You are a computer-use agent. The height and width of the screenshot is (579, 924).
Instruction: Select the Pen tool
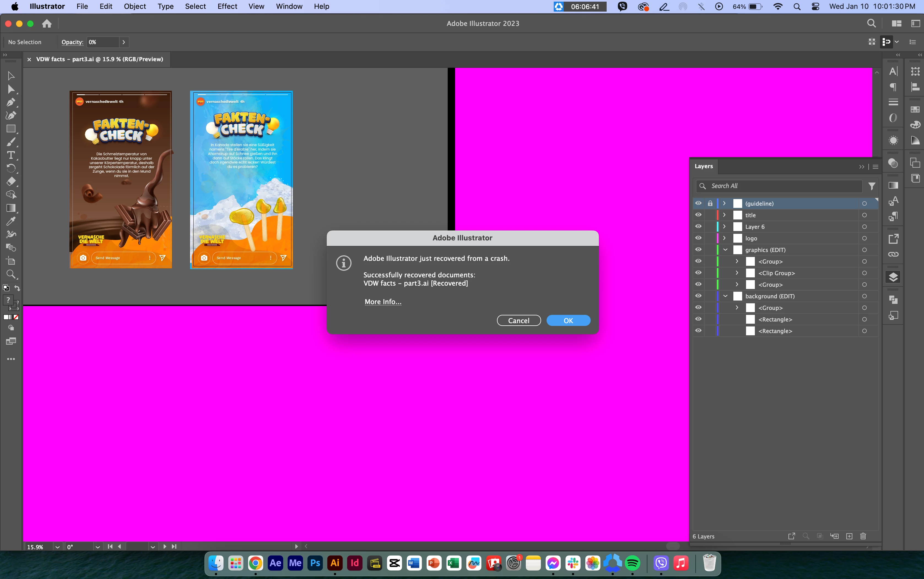(11, 102)
